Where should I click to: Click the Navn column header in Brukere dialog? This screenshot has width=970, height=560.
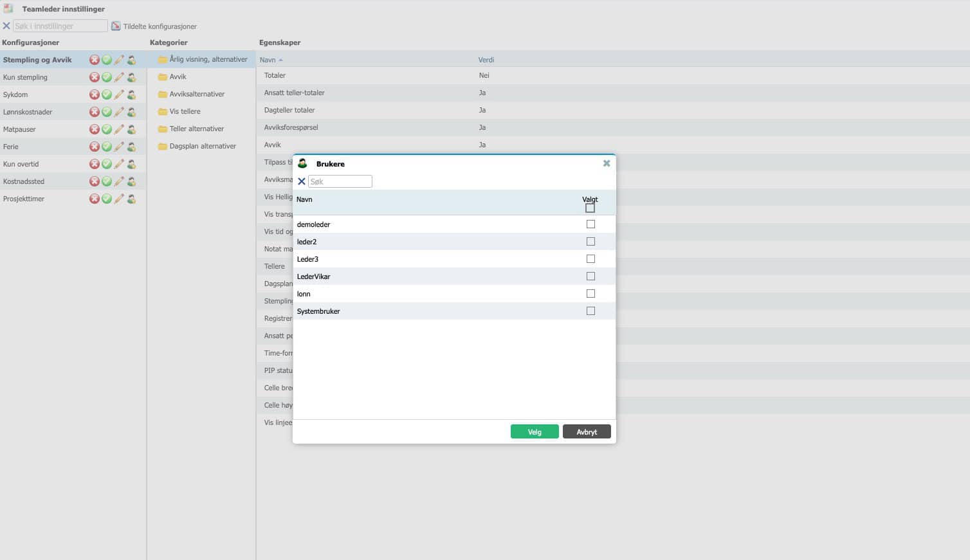[x=304, y=199]
